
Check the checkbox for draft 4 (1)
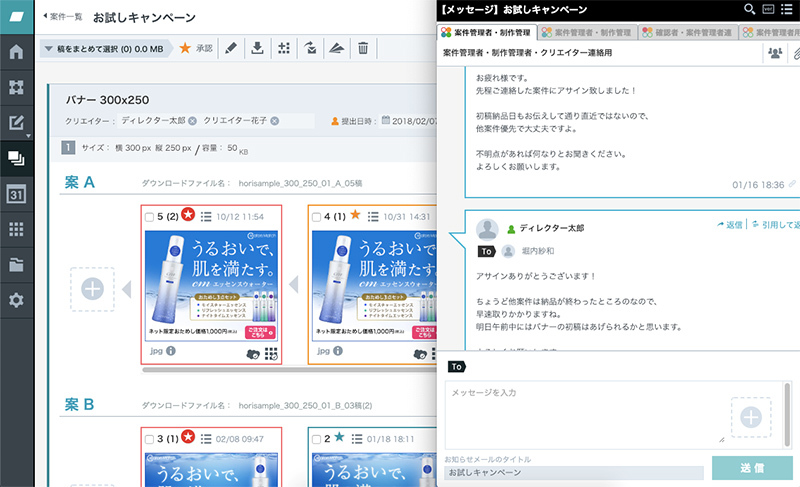(315, 216)
